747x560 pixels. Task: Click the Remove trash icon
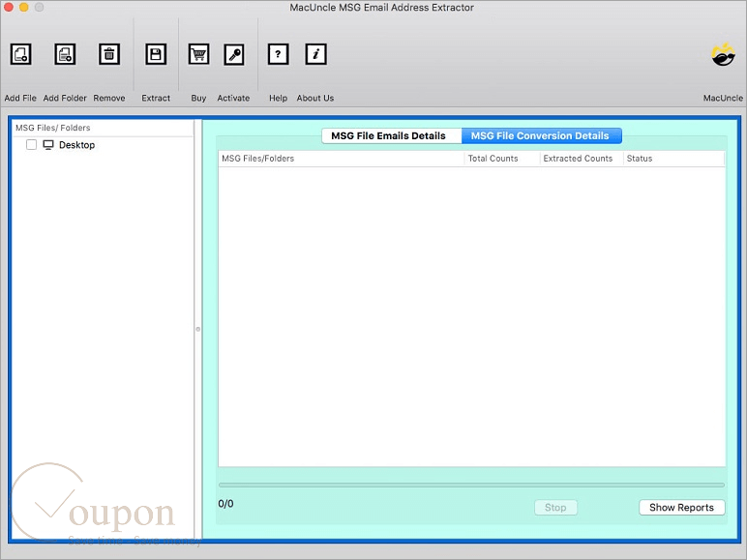pos(109,54)
